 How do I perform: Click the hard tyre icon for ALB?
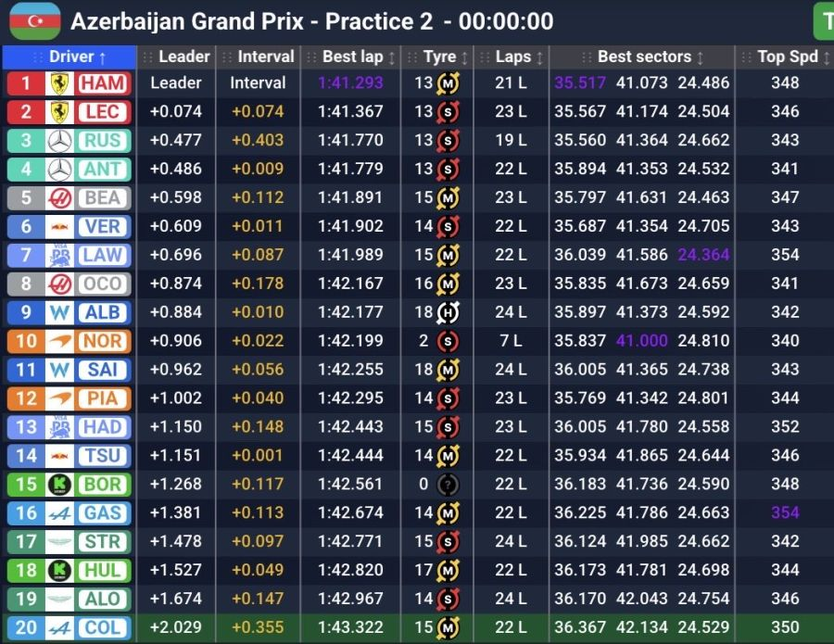449,312
